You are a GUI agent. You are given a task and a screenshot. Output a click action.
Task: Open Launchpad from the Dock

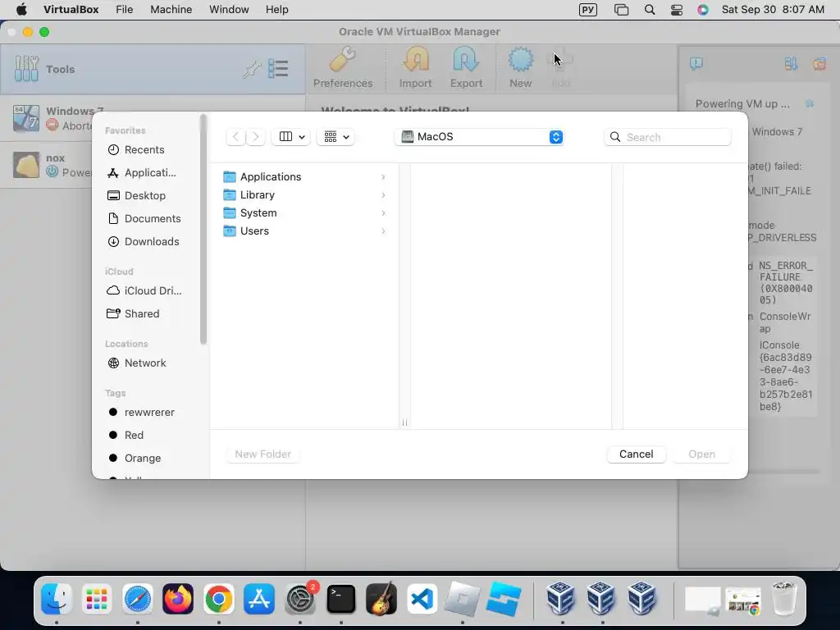click(x=97, y=598)
